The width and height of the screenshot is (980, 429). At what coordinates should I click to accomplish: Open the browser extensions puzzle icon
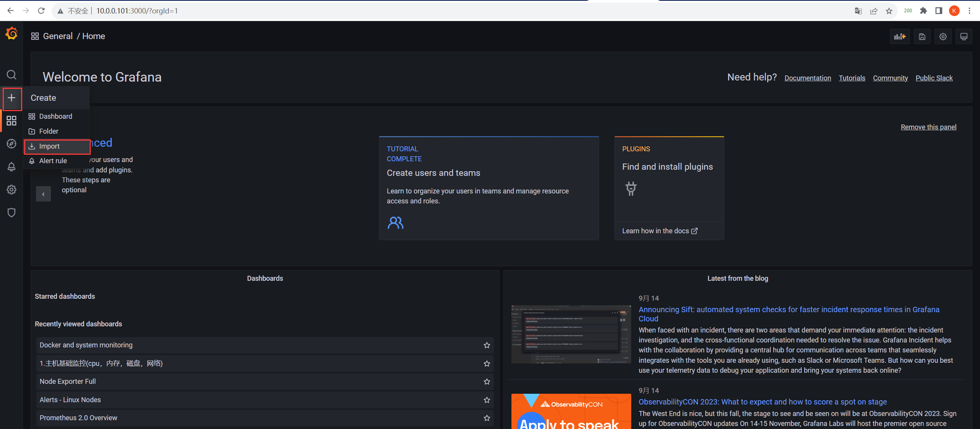pyautogui.click(x=924, y=11)
